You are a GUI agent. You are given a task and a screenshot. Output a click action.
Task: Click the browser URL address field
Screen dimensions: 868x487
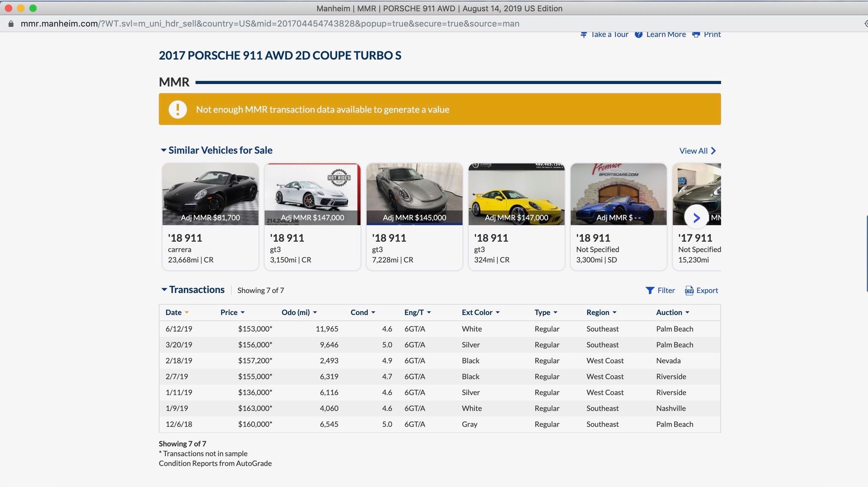(270, 24)
